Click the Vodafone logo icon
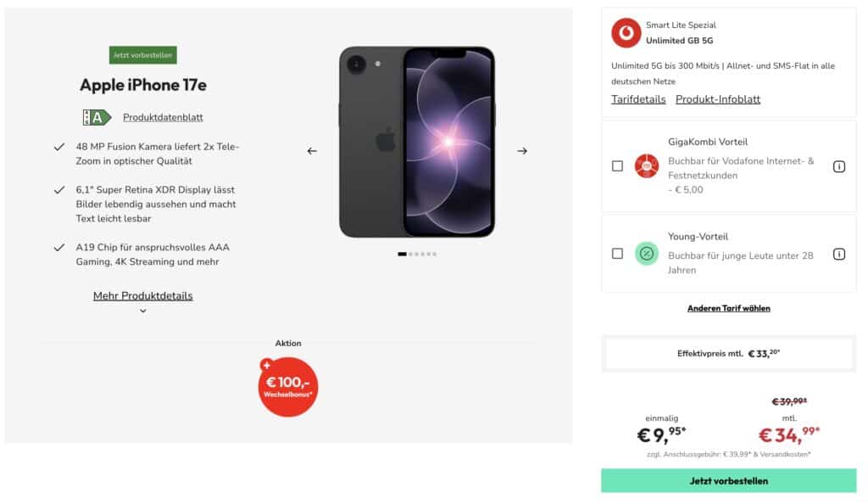868x504 pixels. [626, 33]
